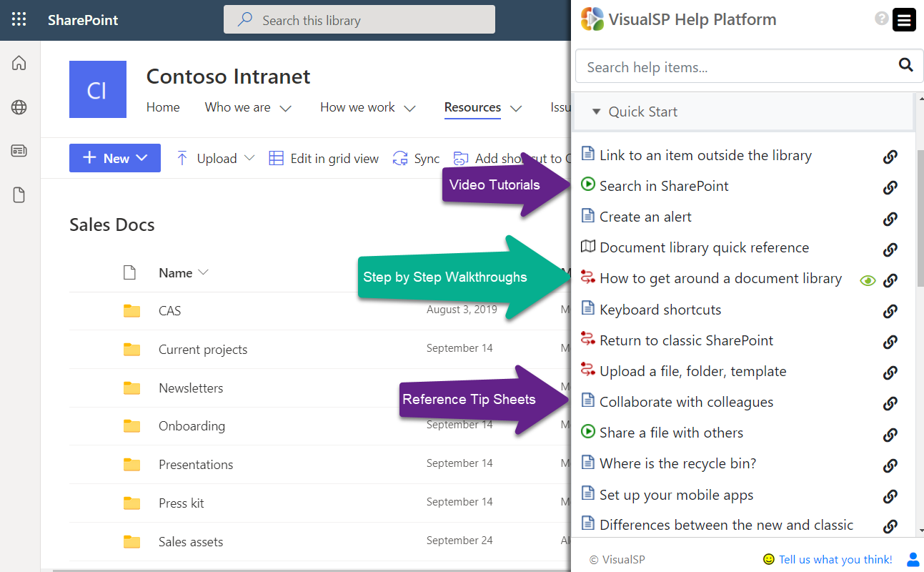Copy link for Search in SharePoint
This screenshot has width=924, height=572.
tap(890, 187)
